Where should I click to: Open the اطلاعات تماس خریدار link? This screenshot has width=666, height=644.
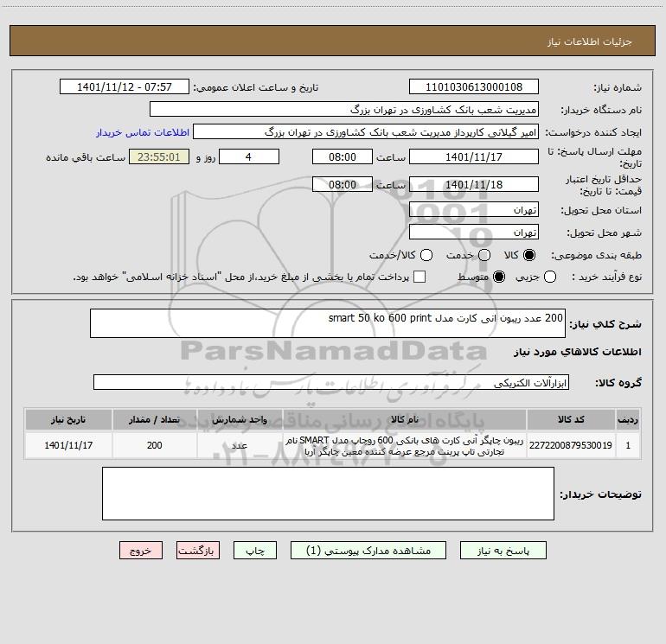pos(143,132)
